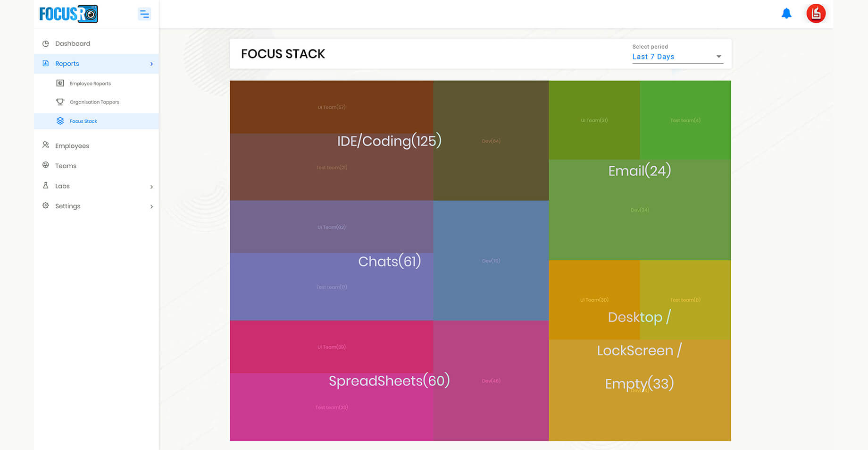Click the notification bell icon
This screenshot has width=868, height=450.
click(786, 14)
